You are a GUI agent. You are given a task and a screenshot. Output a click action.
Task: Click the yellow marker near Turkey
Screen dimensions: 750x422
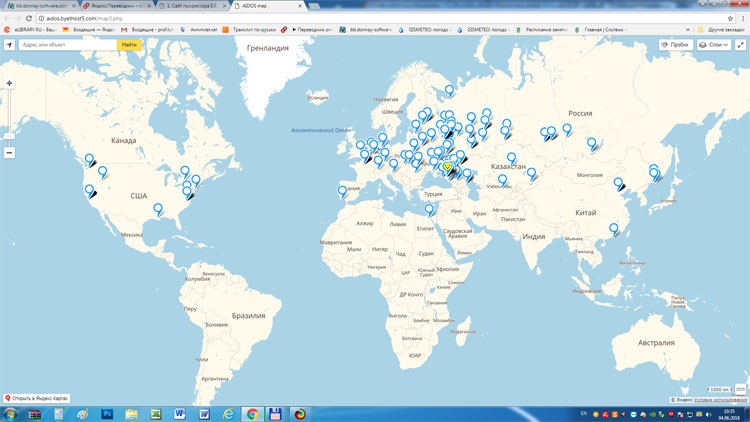click(x=449, y=167)
